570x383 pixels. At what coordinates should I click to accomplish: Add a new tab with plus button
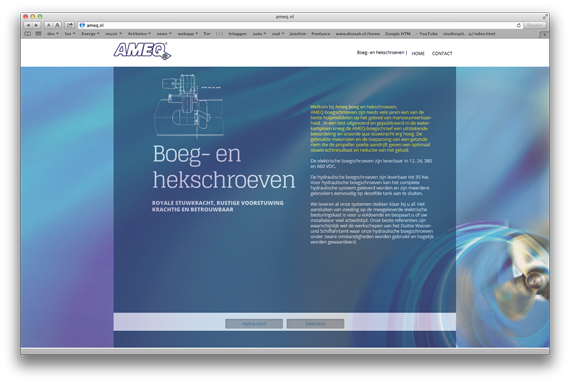click(544, 35)
